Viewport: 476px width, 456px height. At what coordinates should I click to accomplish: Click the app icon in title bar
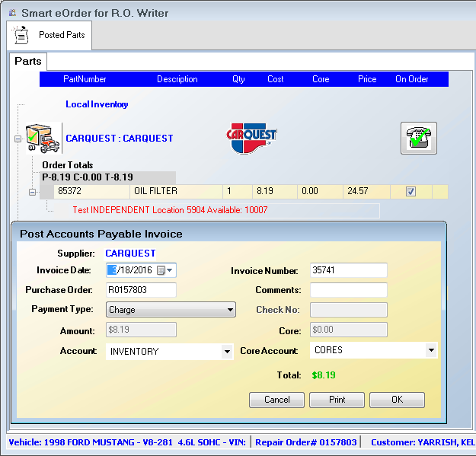[x=11, y=12]
